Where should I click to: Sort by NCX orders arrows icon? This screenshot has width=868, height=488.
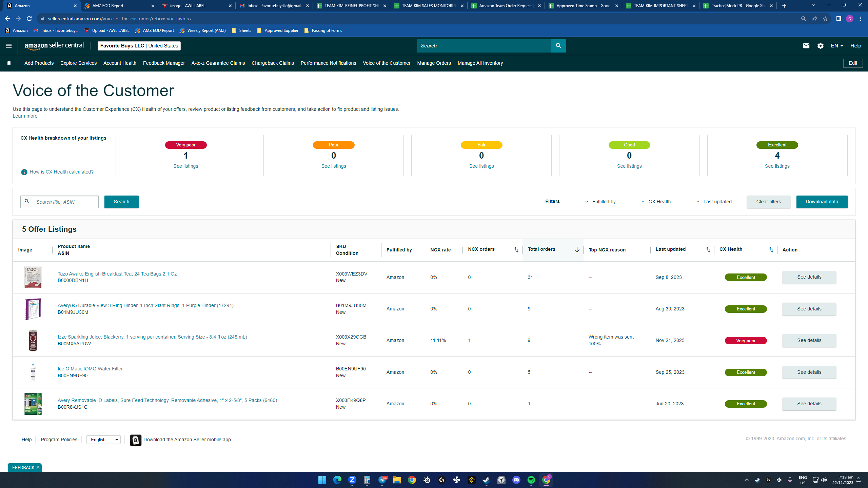point(516,250)
